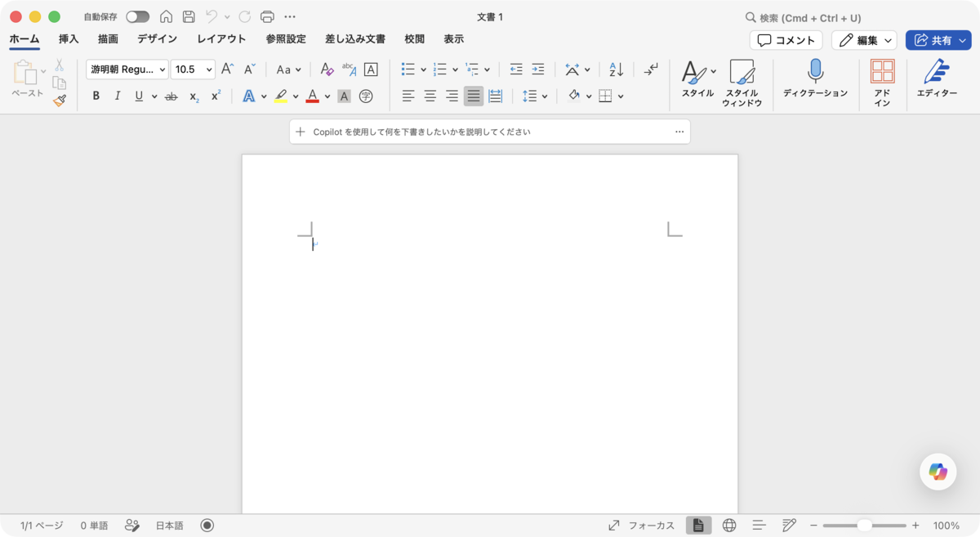Click the sort A to Z icon
Screen dimensions: 980x537
pyautogui.click(x=617, y=69)
